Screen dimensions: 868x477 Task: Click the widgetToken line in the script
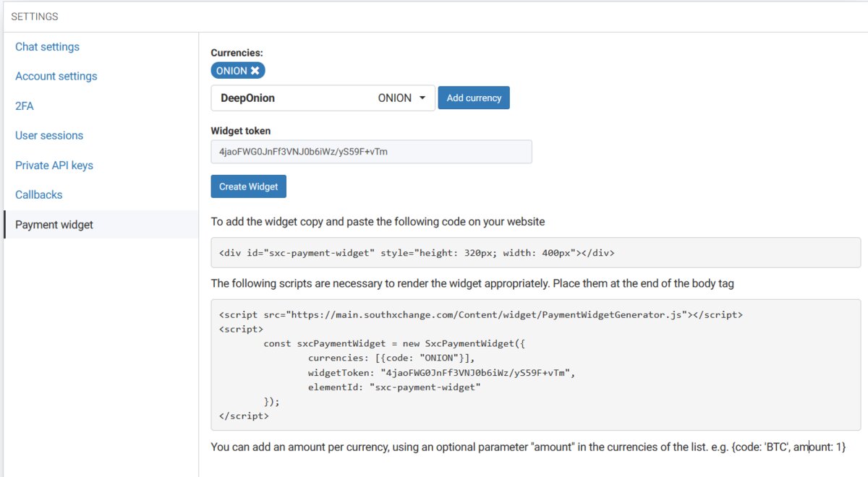tap(441, 373)
